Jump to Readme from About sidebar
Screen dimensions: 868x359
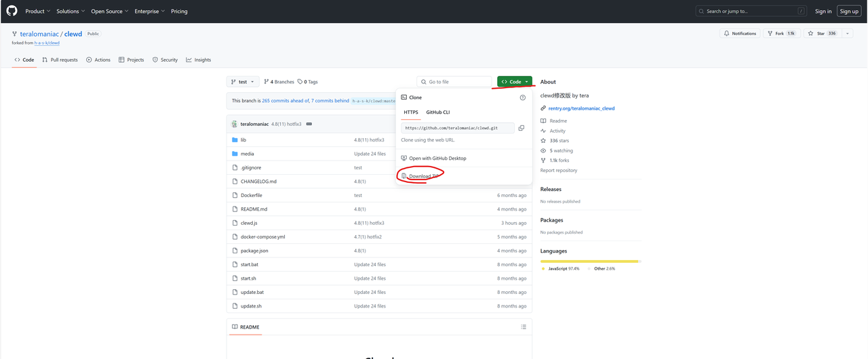[553, 121]
